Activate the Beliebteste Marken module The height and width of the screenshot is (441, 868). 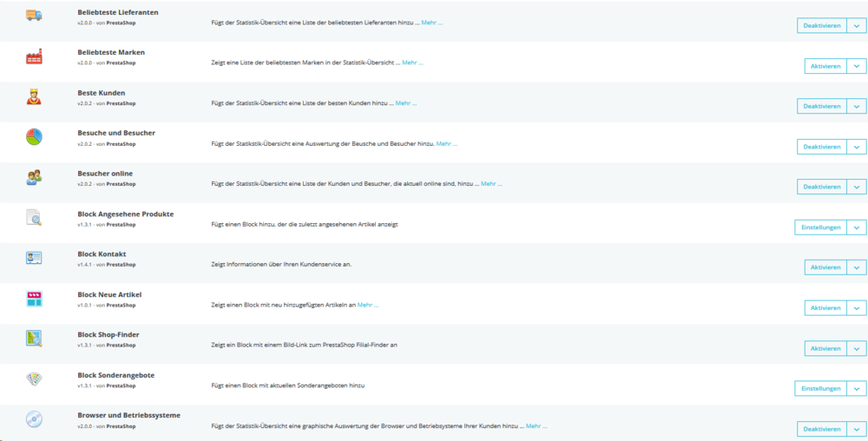[x=825, y=66]
